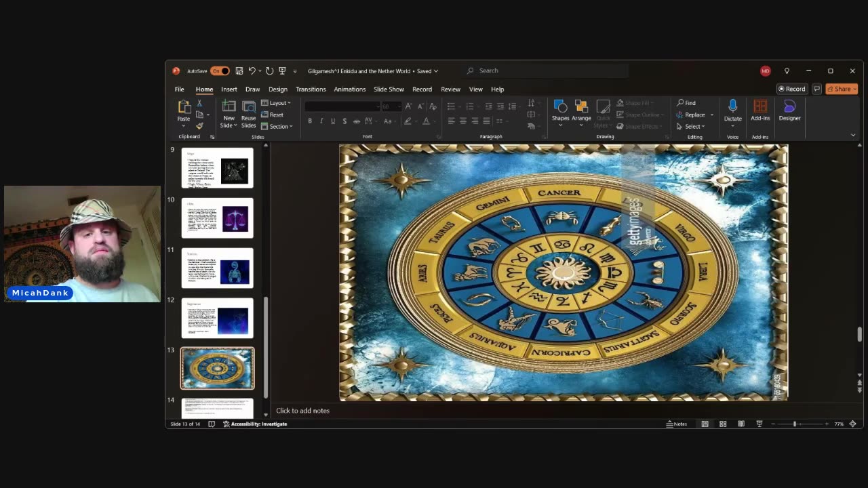Open the Slide Show tab
Image resolution: width=868 pixels, height=488 pixels.
click(389, 89)
